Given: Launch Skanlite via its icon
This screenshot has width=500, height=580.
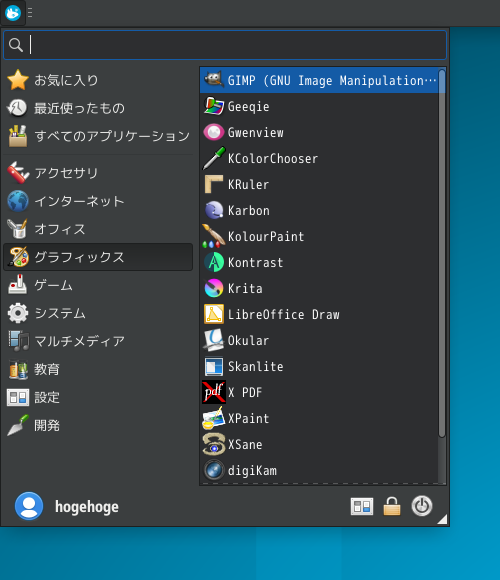Looking at the screenshot, I should (x=214, y=366).
